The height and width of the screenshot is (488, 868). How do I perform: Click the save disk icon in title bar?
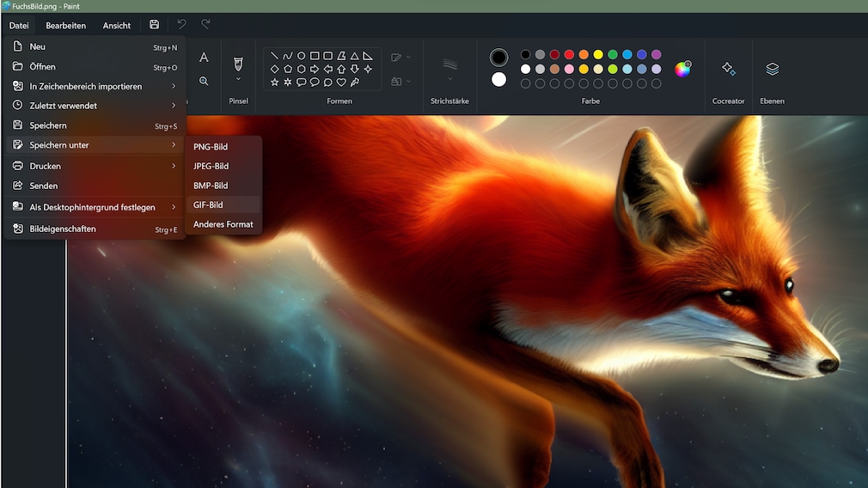coord(154,25)
